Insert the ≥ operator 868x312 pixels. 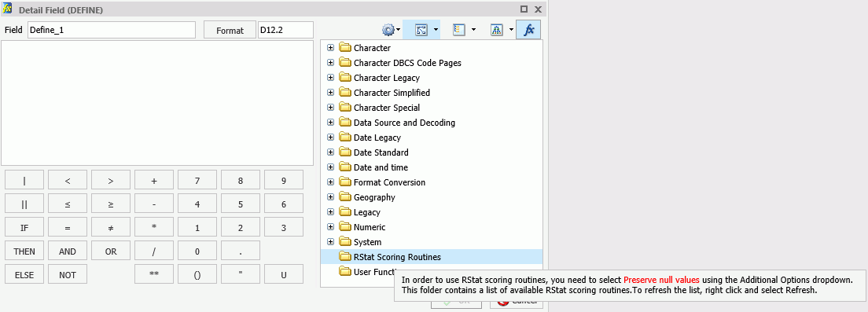tap(111, 204)
